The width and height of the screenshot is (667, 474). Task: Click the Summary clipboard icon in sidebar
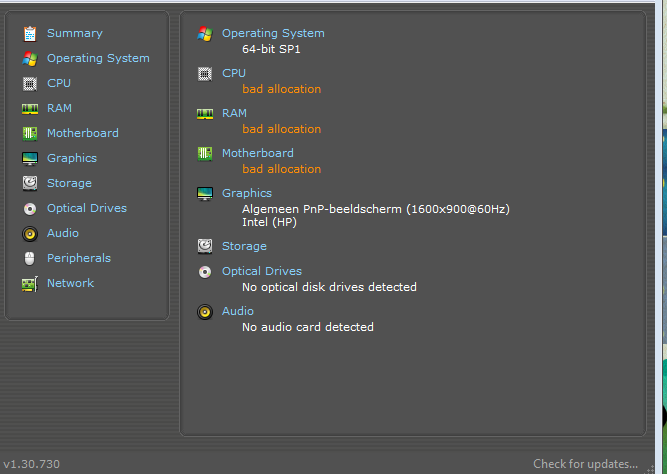[x=30, y=34]
